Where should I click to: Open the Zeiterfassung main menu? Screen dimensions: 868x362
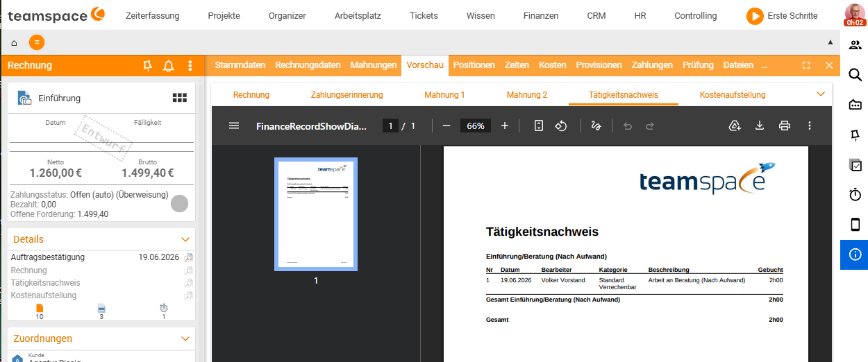point(153,15)
